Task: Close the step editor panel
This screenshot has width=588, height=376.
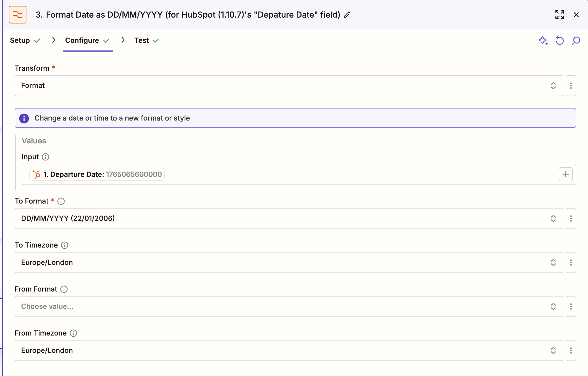Action: tap(576, 15)
